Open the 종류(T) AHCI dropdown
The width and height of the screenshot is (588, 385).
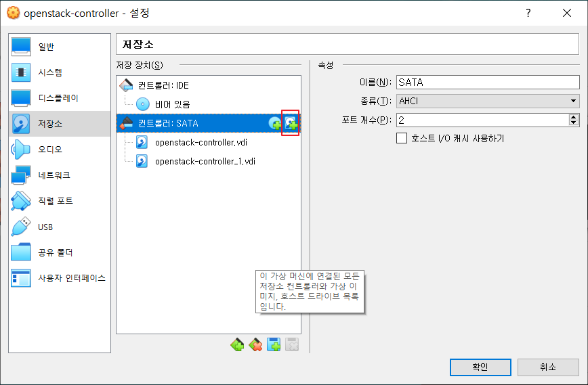pyautogui.click(x=488, y=101)
